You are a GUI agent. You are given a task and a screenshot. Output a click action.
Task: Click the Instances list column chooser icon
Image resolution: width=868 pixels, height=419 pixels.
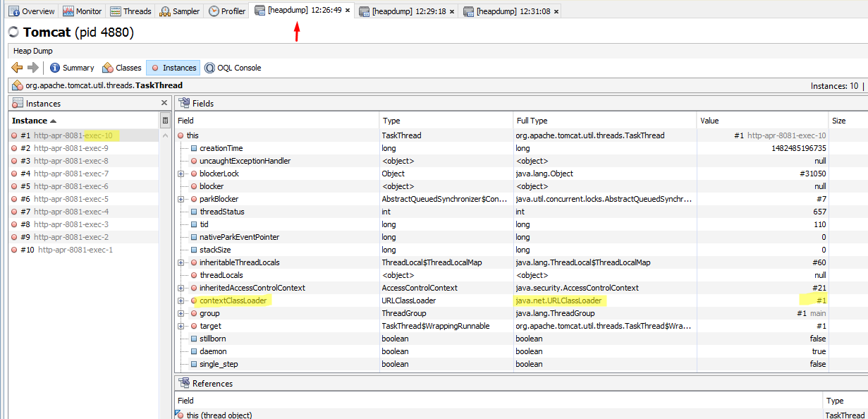pos(165,121)
